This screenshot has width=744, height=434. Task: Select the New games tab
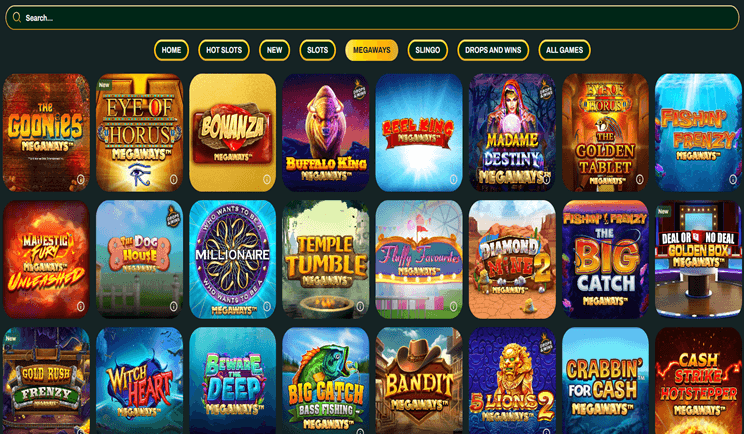tap(274, 50)
